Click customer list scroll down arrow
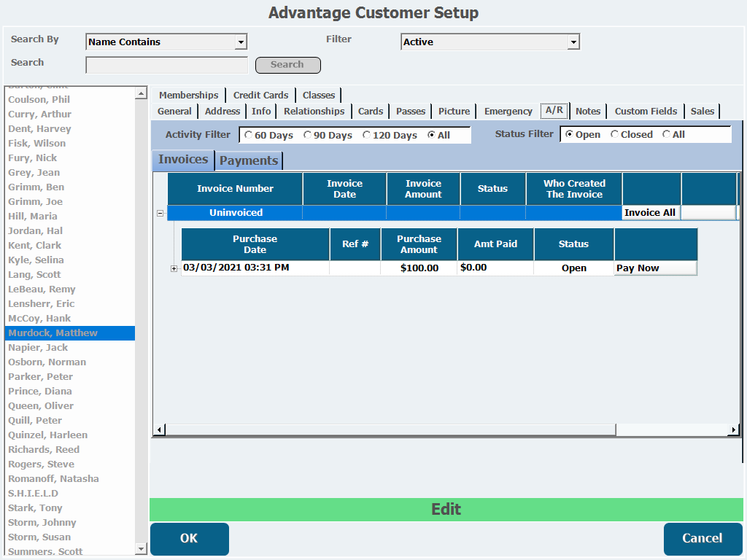Screen dimensions: 747x560 click(x=141, y=548)
